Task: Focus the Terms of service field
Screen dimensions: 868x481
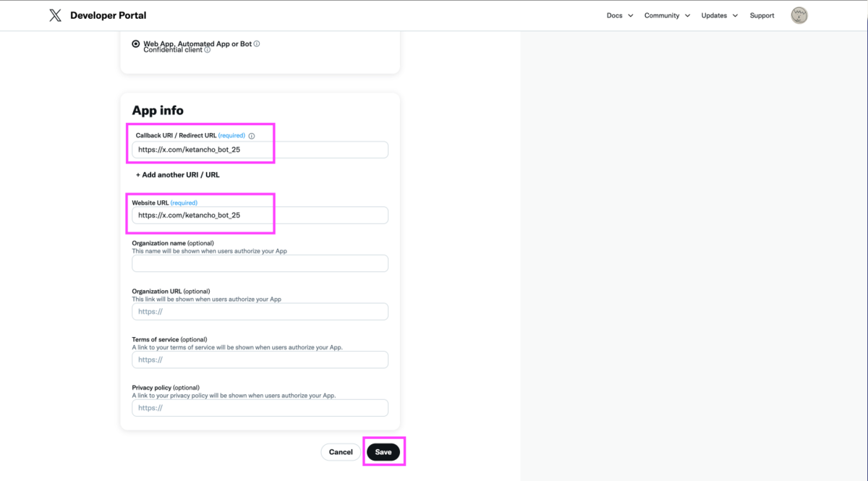Action: pos(260,359)
